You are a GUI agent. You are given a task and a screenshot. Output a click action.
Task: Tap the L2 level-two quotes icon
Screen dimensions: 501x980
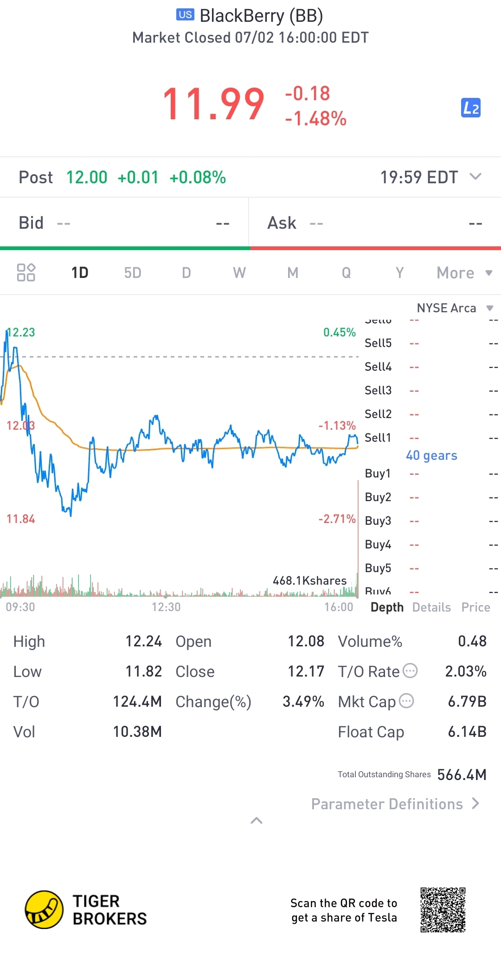click(471, 108)
